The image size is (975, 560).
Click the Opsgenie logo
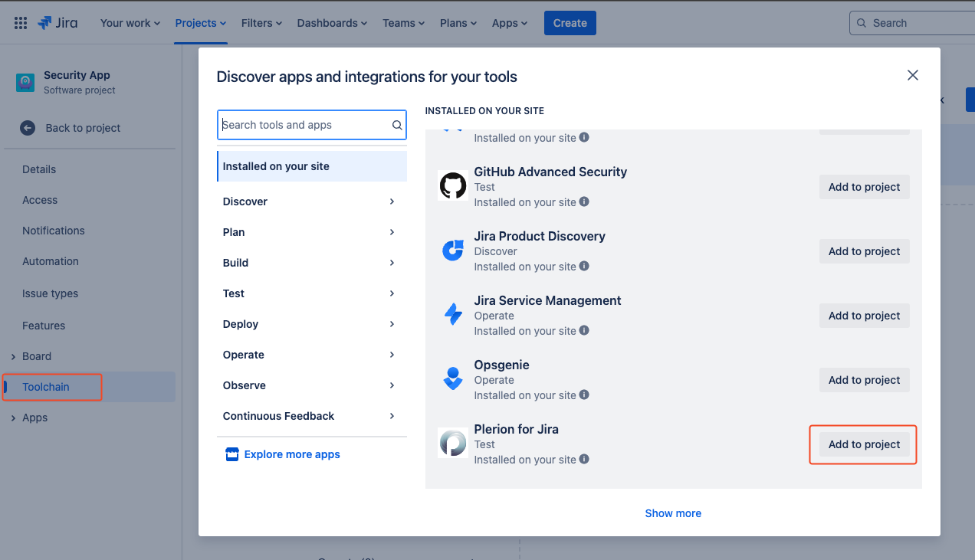click(453, 379)
